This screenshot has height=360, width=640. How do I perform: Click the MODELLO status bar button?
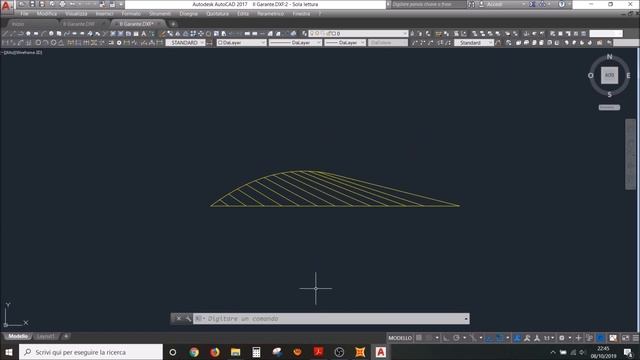click(400, 338)
